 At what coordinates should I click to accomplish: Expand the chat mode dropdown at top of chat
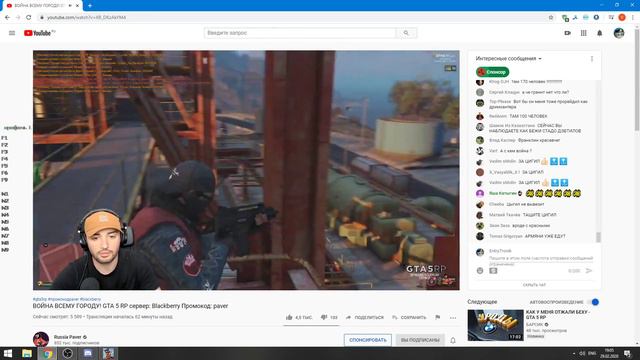509,59
